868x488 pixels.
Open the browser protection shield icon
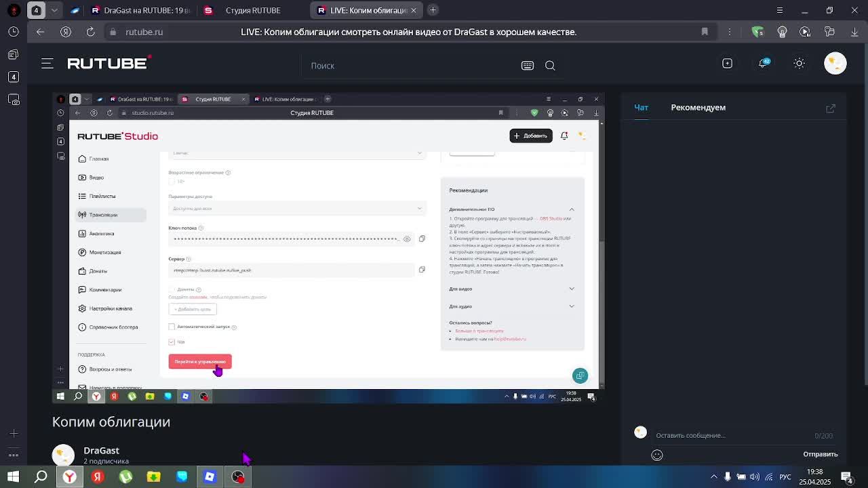tap(758, 32)
